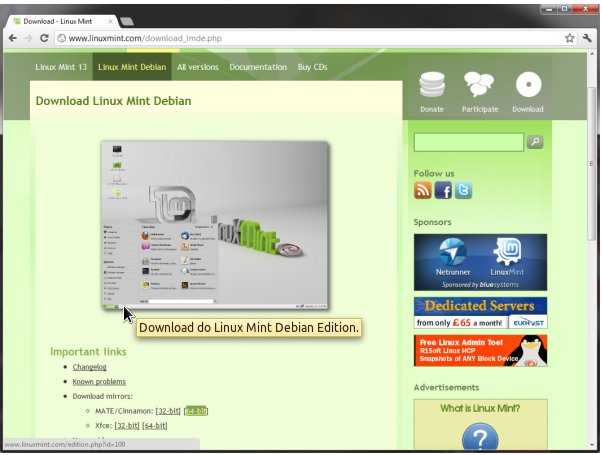Viewport: 602px width, 455px height.
Task: Click the browser Forward arrow
Action: pyautogui.click(x=28, y=38)
